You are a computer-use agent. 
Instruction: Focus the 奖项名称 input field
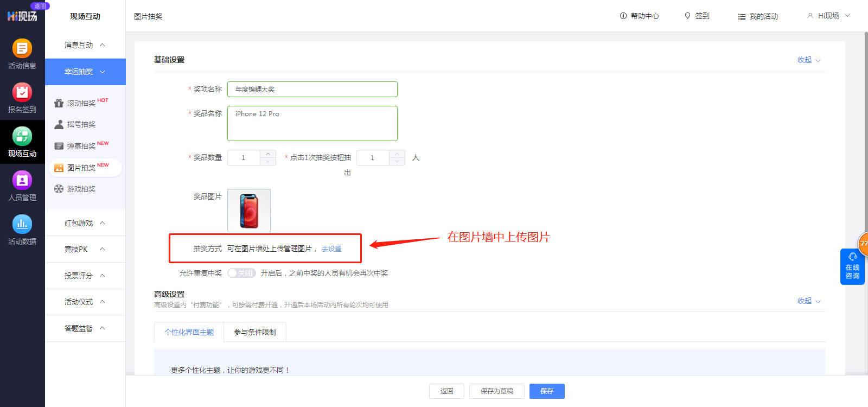pyautogui.click(x=312, y=89)
